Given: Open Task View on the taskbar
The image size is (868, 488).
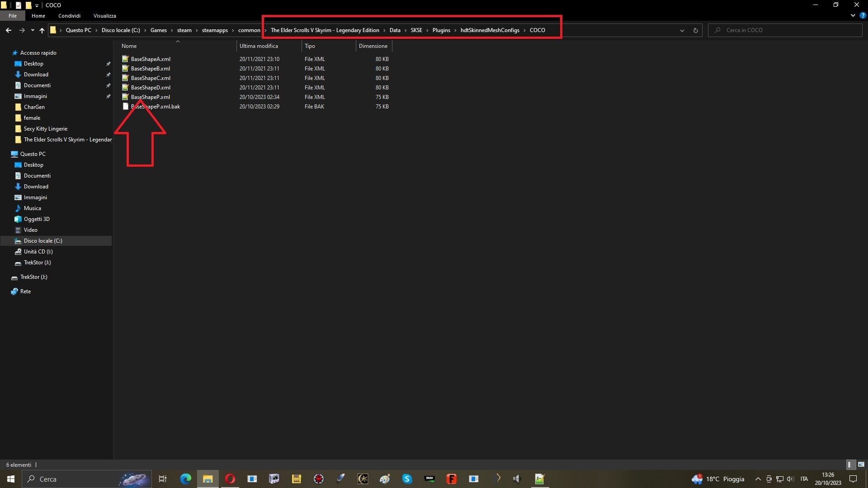Looking at the screenshot, I should pyautogui.click(x=163, y=479).
